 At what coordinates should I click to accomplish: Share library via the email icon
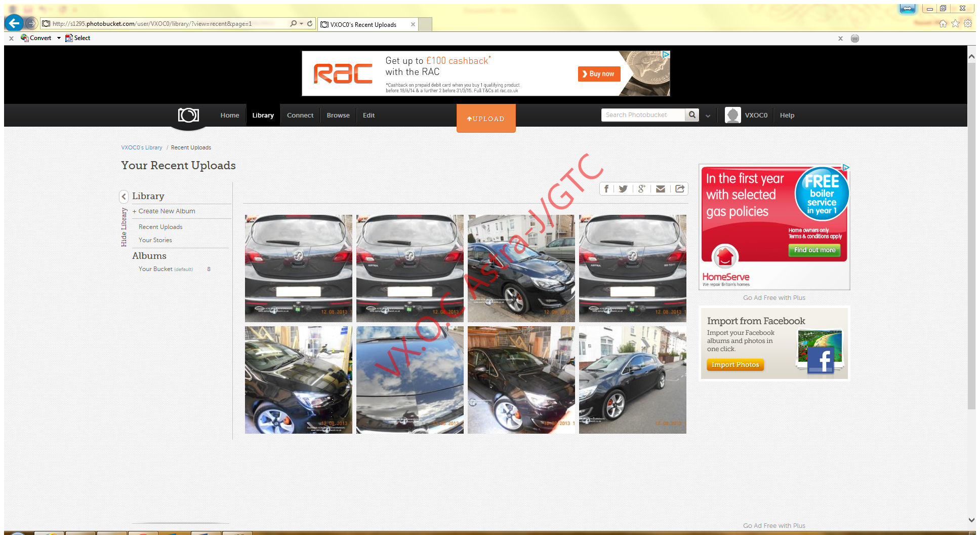[661, 188]
